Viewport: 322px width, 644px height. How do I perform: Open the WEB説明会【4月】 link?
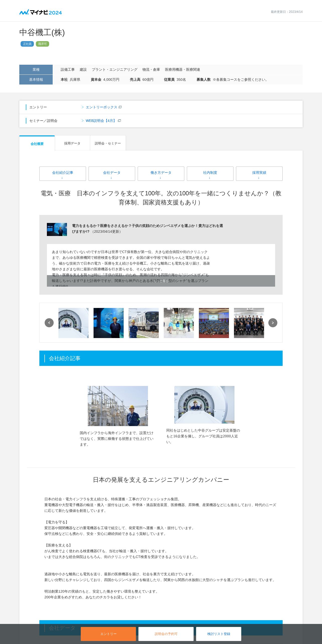[x=101, y=121]
